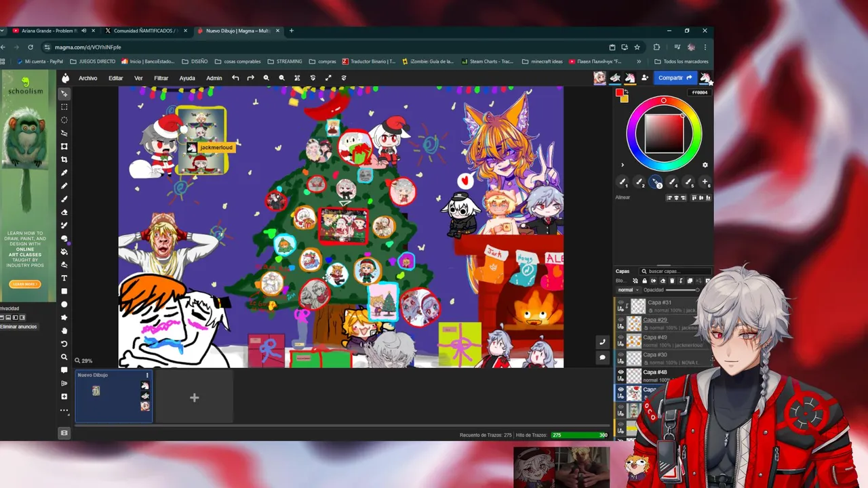Click the yellow background color swatch
The image size is (868, 488).
click(x=624, y=98)
